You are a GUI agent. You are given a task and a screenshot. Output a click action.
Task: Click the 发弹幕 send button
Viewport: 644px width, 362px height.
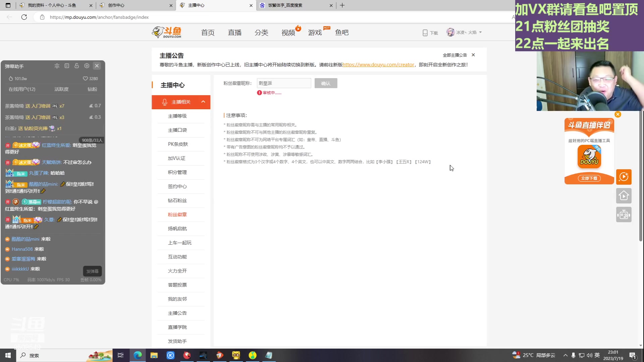point(93,271)
